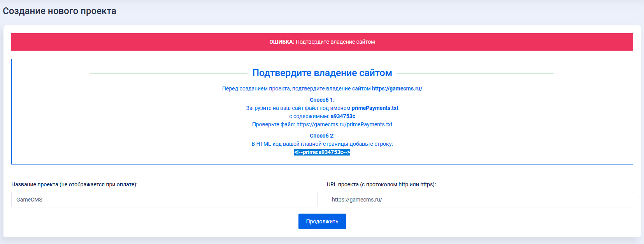644x244 pixels.
Task: Select the highlighted prime:a934753c HTML comment string
Action: pyautogui.click(x=322, y=152)
